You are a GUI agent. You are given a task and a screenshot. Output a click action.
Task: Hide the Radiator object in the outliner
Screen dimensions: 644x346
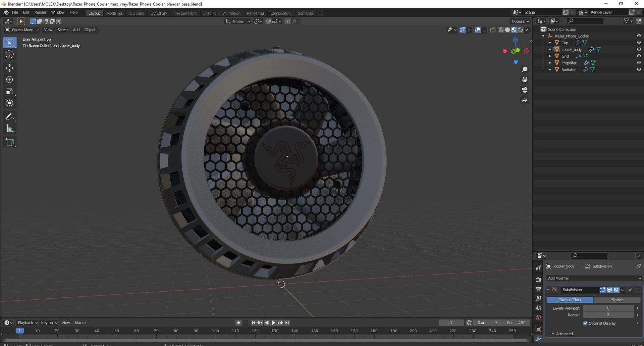coord(639,69)
